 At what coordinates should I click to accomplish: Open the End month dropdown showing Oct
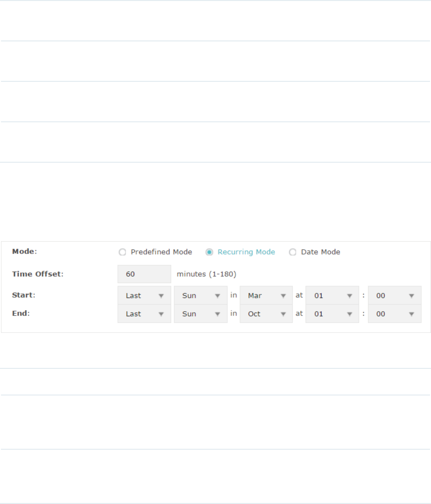click(266, 314)
